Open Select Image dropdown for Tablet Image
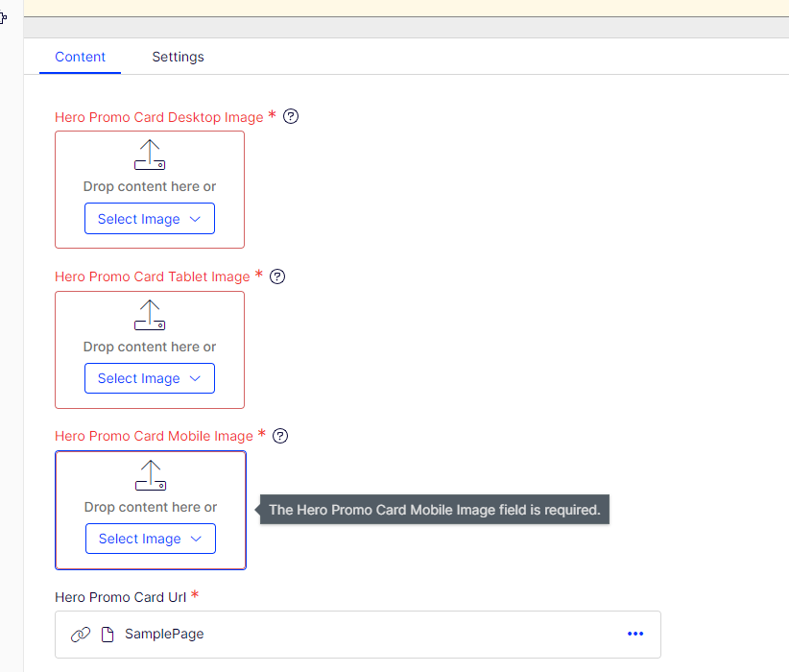Viewport: 789px width, 672px height. pyautogui.click(x=150, y=378)
